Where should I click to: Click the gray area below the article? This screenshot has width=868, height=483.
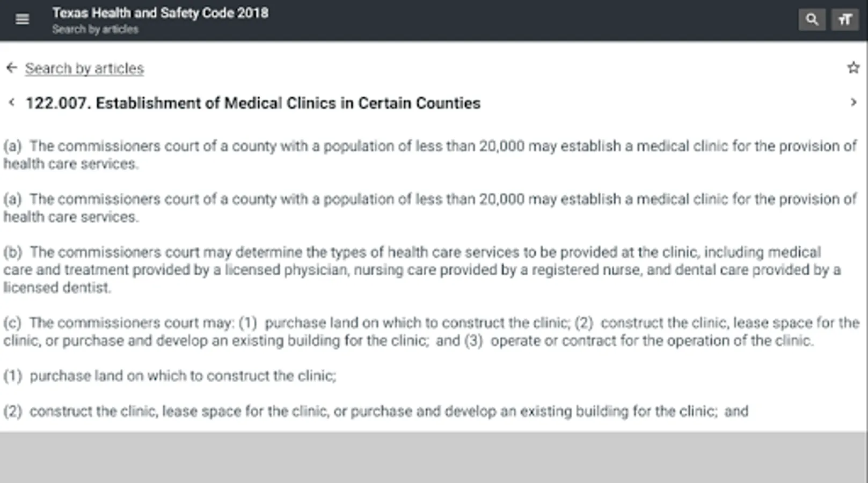tap(434, 457)
